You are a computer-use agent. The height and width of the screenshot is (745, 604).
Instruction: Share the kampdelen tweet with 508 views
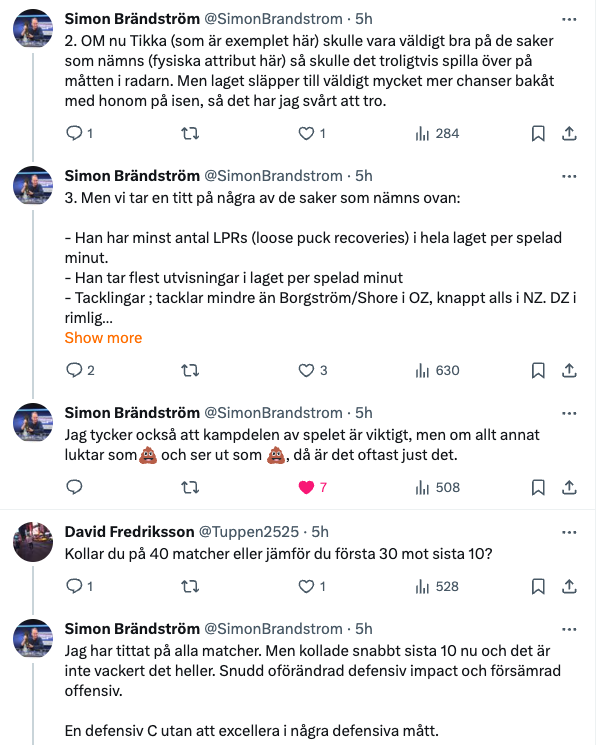point(569,487)
